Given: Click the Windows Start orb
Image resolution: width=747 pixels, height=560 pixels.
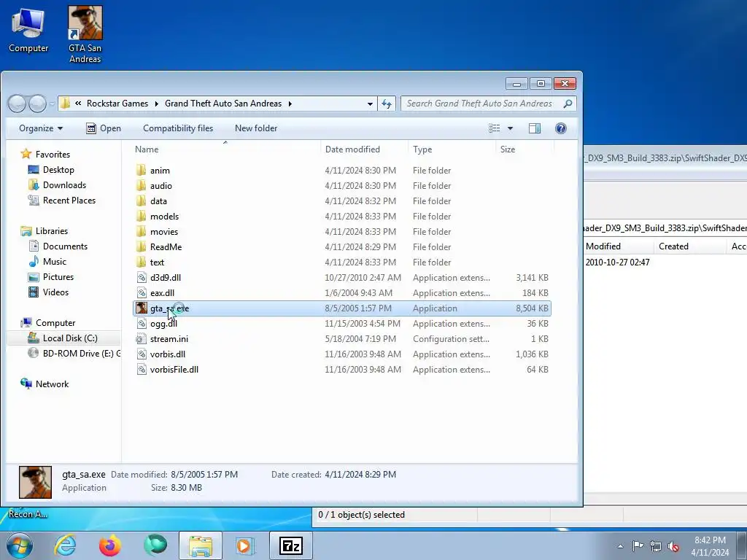Looking at the screenshot, I should click(20, 545).
